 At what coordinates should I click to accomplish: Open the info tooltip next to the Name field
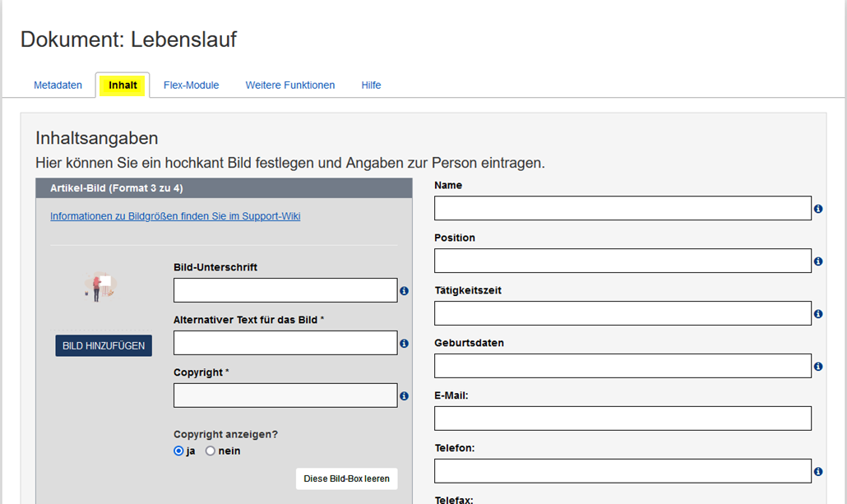click(818, 208)
